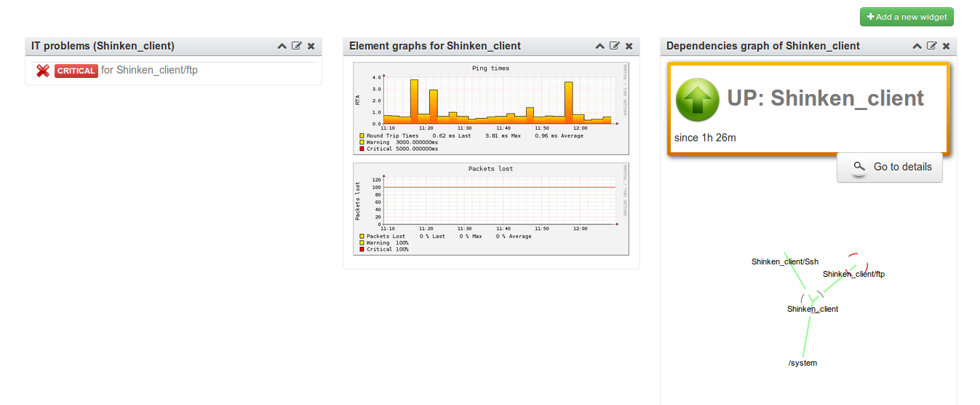Remove the IT problems widget

pos(311,46)
